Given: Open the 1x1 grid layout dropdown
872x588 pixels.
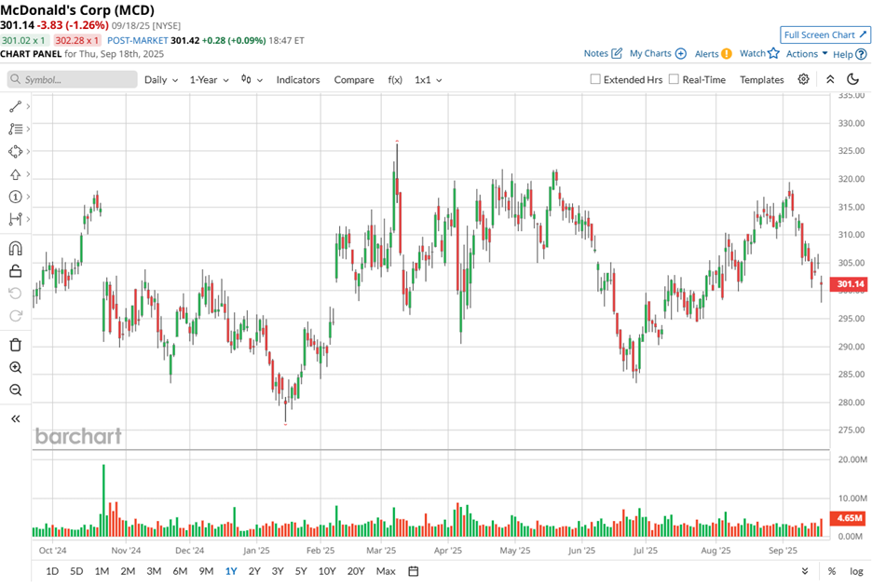Looking at the screenshot, I should (429, 79).
